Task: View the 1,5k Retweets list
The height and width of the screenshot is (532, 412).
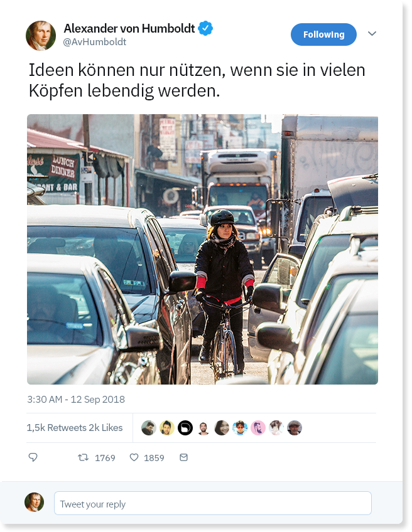Action: [x=57, y=427]
